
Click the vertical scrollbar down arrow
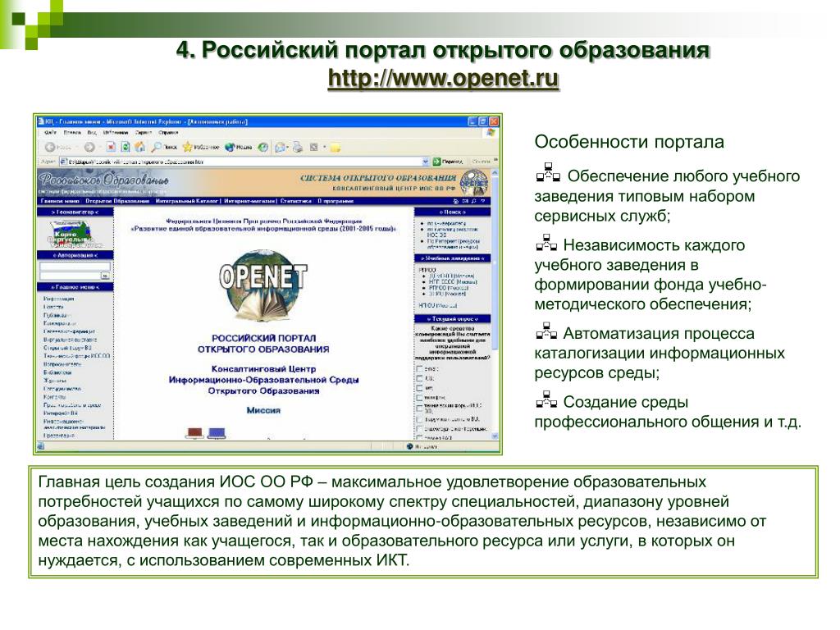[495, 436]
